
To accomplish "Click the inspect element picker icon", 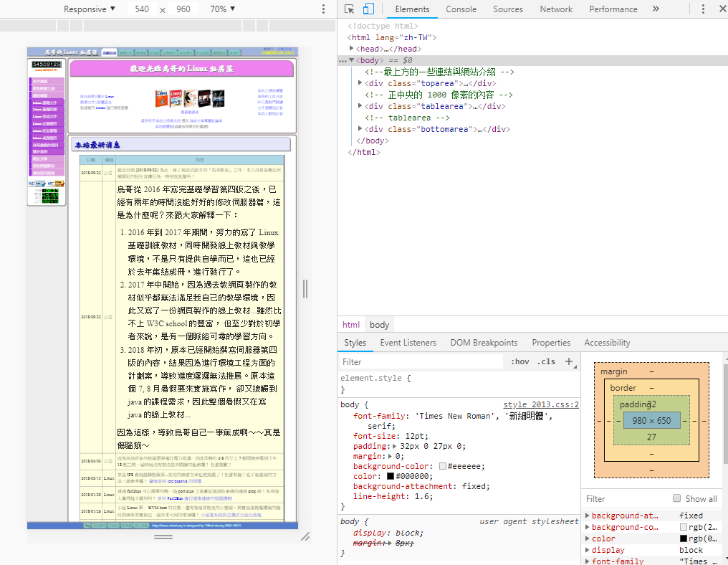I will tap(349, 9).
